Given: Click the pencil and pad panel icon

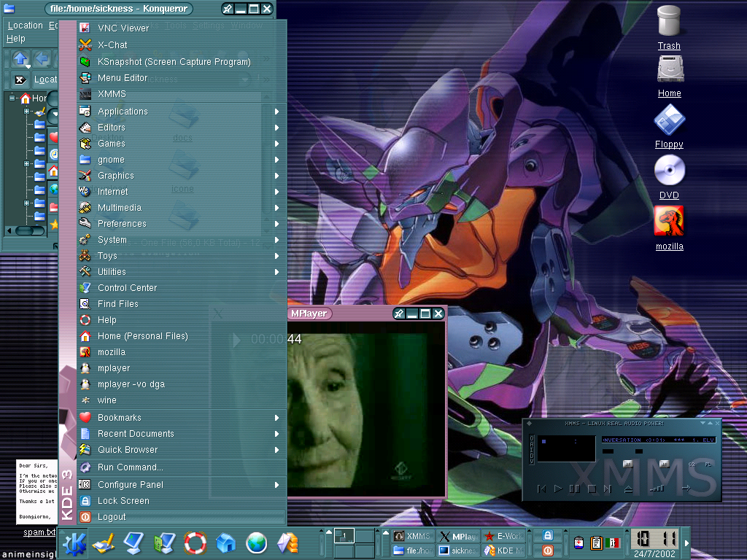Looking at the screenshot, I should point(104,543).
